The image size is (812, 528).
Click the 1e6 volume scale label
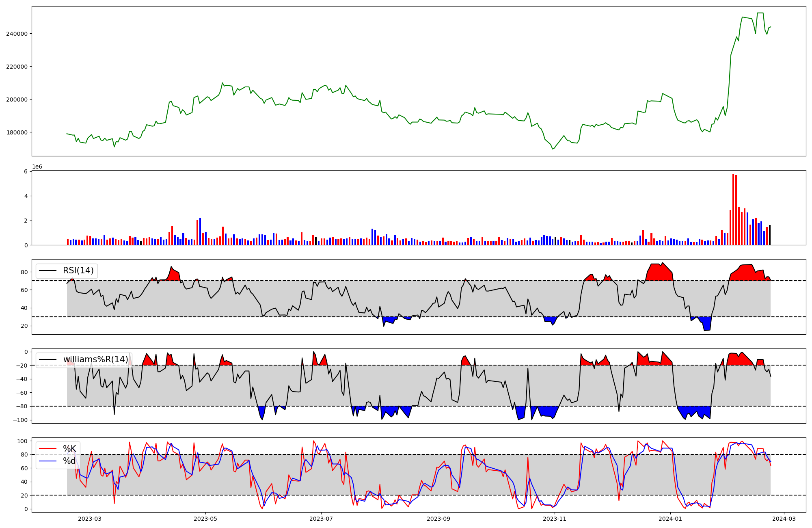click(37, 167)
